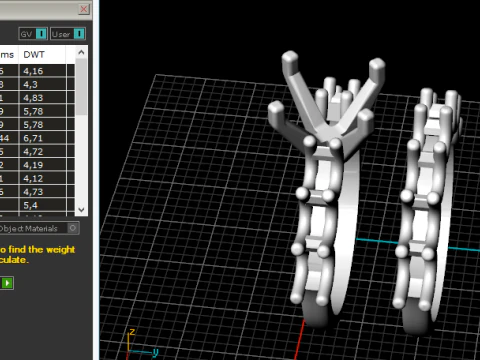The width and height of the screenshot is (480, 360).
Task: Open Object Materials options icon
Action: (x=72, y=228)
